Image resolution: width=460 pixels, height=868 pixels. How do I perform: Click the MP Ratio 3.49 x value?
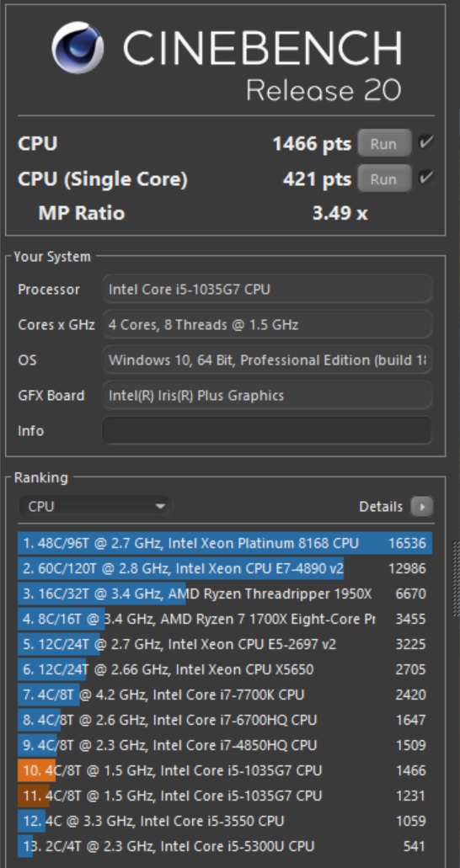click(340, 213)
